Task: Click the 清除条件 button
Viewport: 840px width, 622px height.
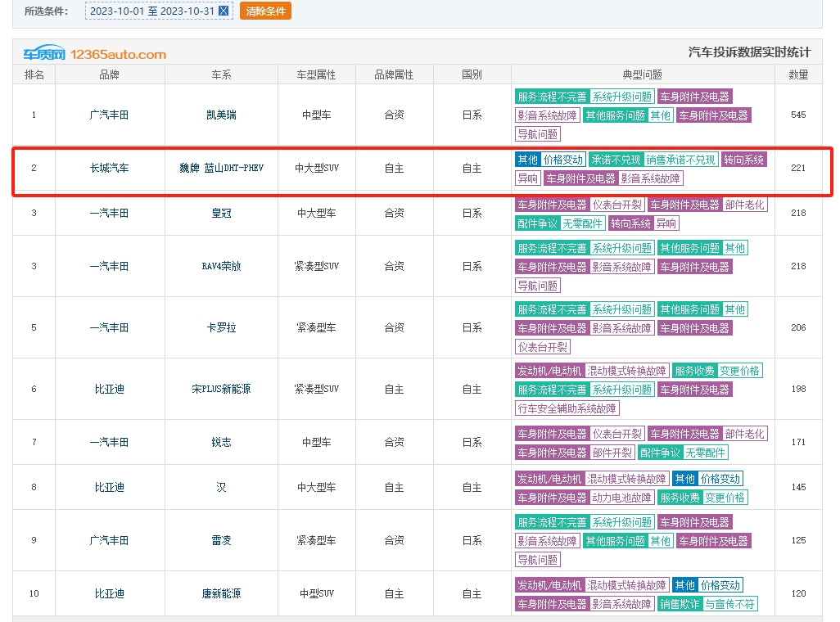Action: coord(266,11)
